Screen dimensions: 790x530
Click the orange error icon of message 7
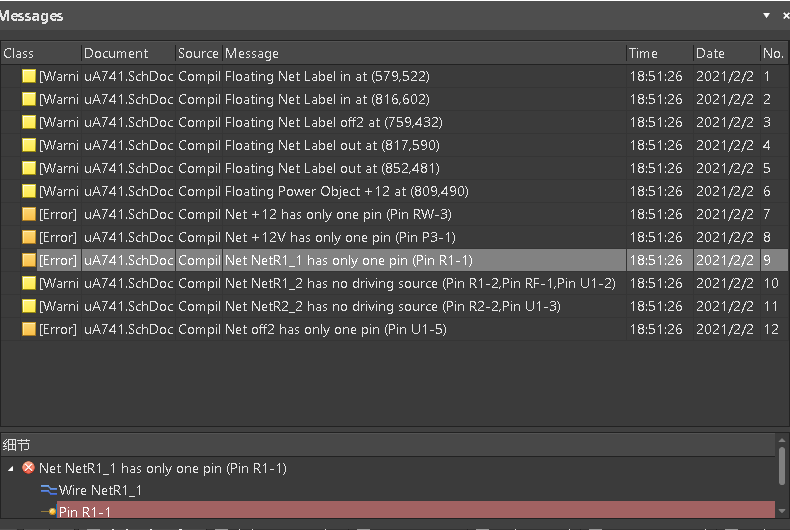(29, 214)
